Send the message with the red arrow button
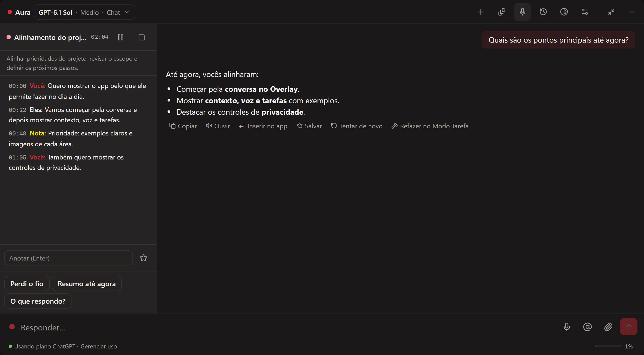This screenshot has height=355, width=644. tap(629, 327)
